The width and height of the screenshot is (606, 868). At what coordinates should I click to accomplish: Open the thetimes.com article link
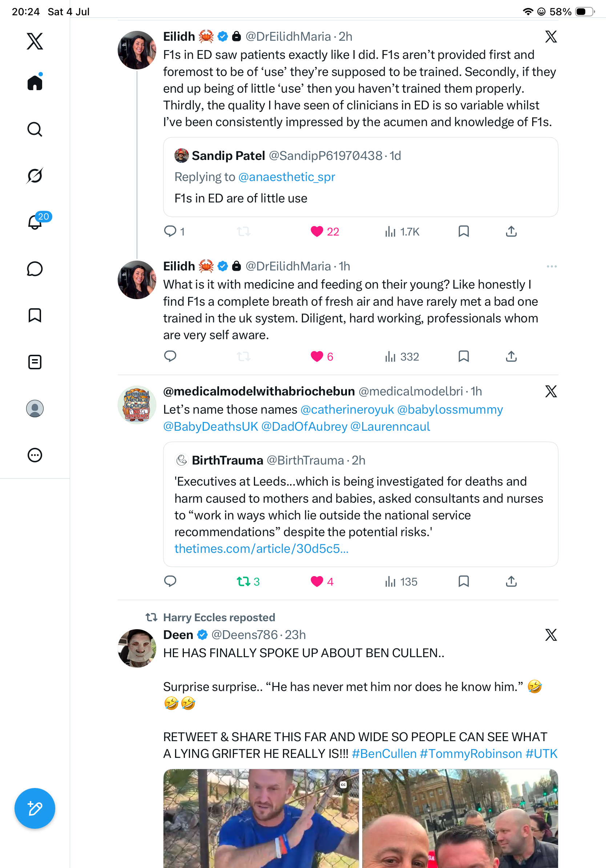tap(262, 548)
